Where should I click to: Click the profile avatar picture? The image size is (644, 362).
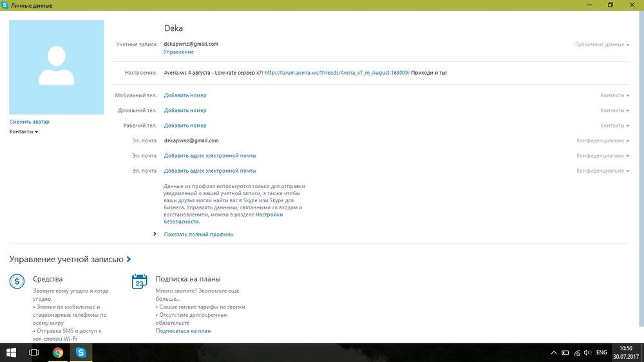[x=57, y=67]
